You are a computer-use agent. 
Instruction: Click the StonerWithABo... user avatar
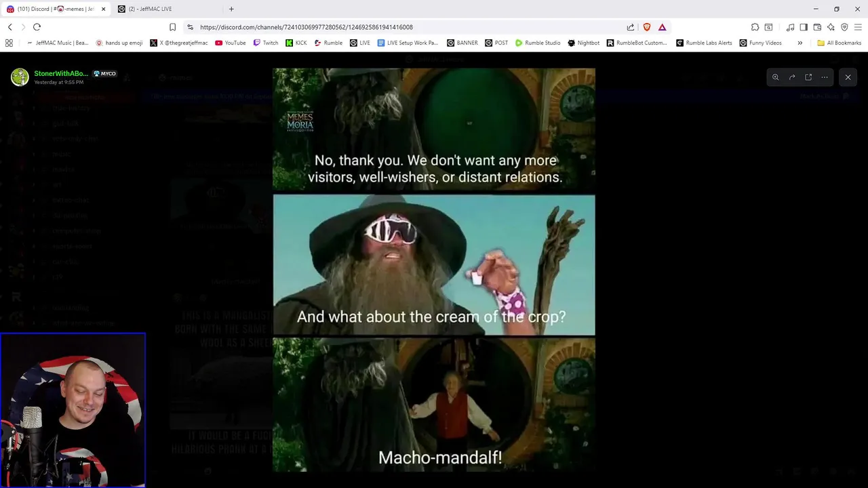20,77
